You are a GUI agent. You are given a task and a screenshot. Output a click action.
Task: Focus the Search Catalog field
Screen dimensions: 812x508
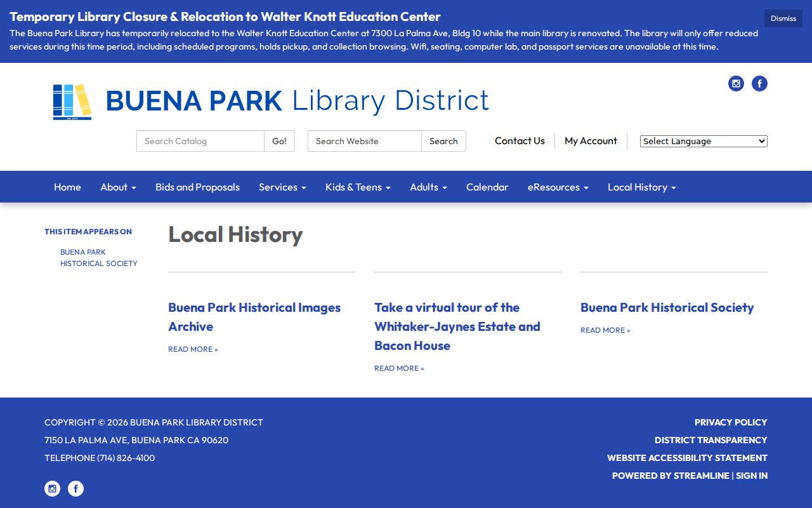click(200, 141)
